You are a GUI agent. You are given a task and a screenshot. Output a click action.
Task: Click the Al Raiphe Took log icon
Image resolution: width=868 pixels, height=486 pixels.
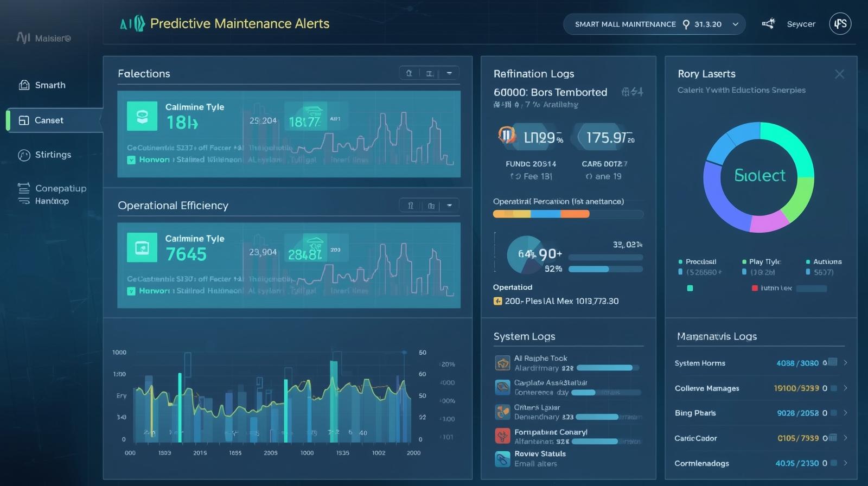[502, 363]
